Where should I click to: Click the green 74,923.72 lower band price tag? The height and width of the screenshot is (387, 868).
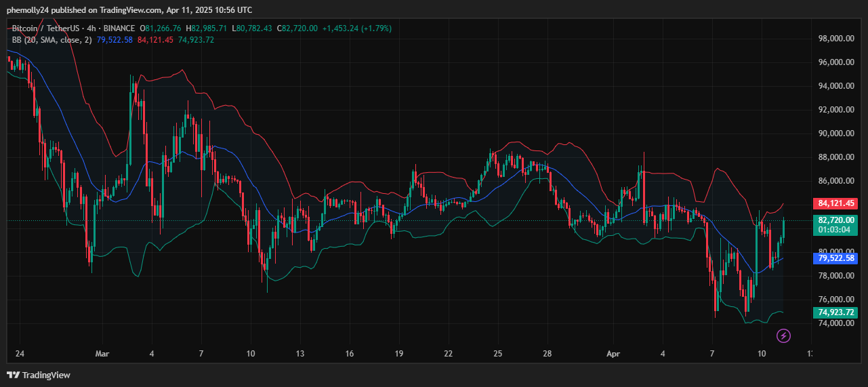tap(835, 312)
